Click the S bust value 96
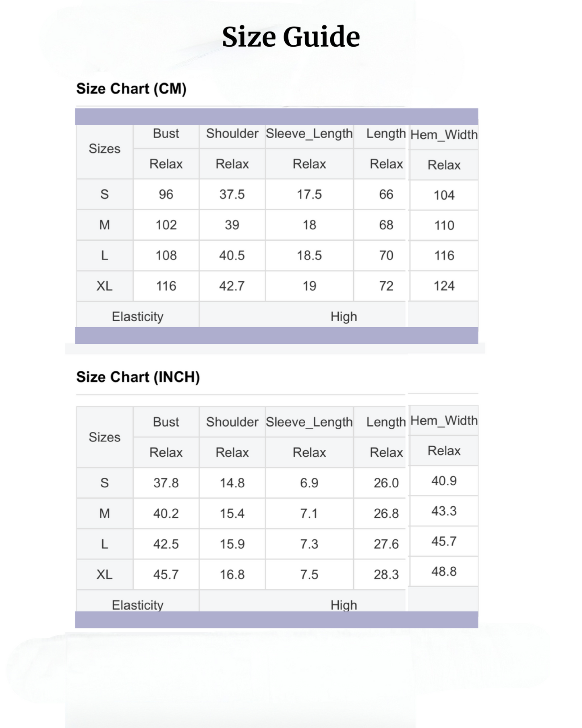 pyautogui.click(x=166, y=194)
